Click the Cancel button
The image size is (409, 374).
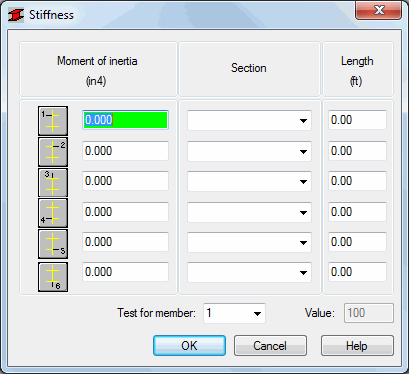[x=270, y=346]
